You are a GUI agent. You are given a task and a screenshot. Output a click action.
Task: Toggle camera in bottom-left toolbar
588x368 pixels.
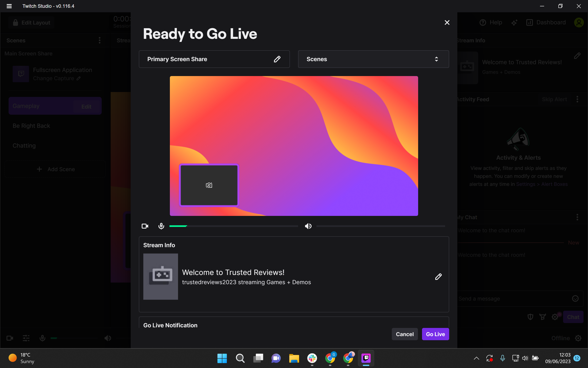(x=10, y=338)
